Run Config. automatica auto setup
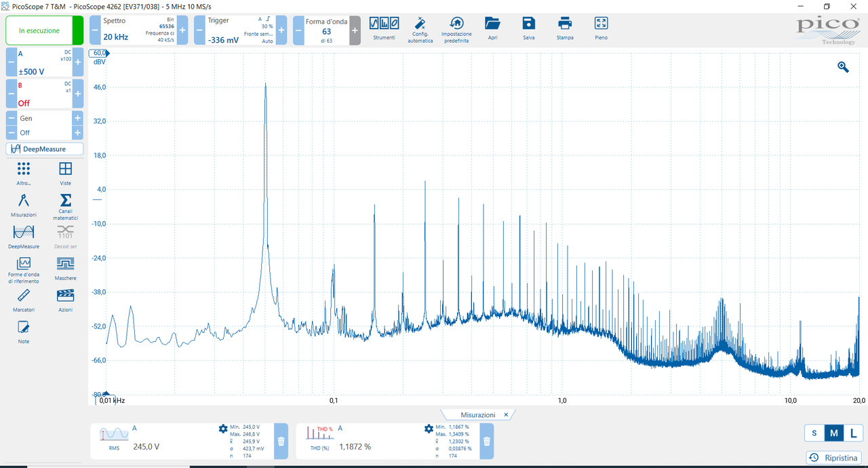 pos(420,30)
